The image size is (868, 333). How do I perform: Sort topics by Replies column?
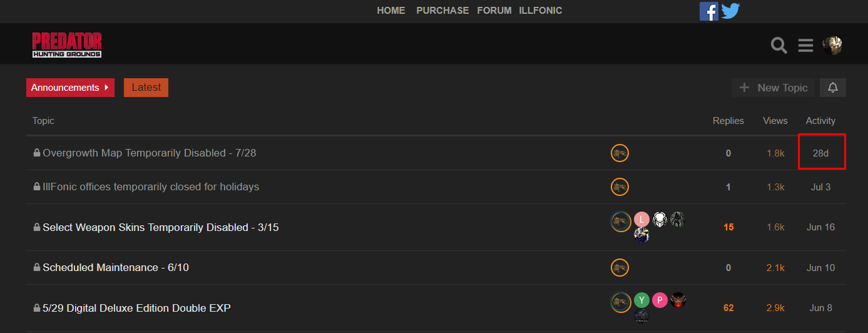728,121
